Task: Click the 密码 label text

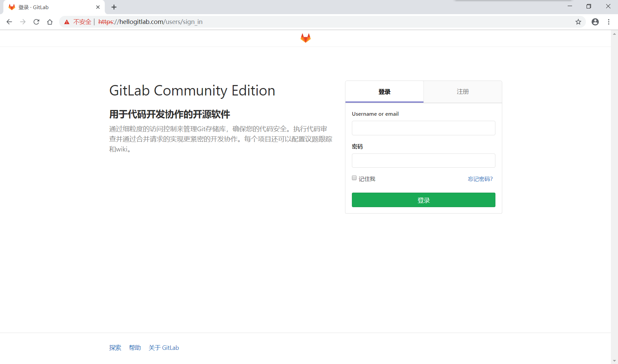Action: pos(357,146)
